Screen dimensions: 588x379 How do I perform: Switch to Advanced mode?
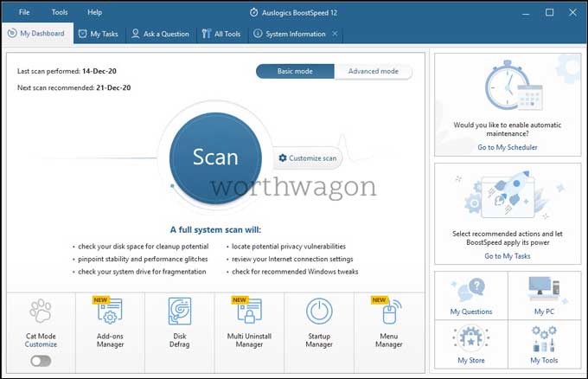click(x=373, y=71)
